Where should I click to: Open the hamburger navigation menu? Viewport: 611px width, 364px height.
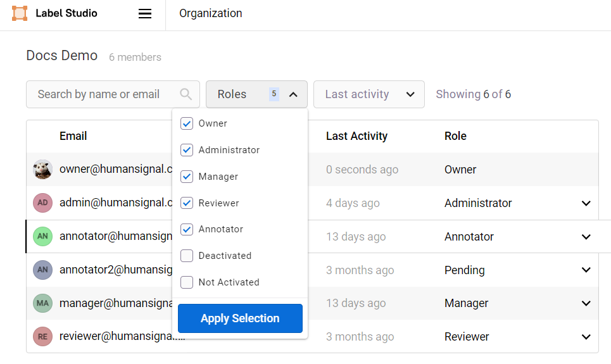145,13
